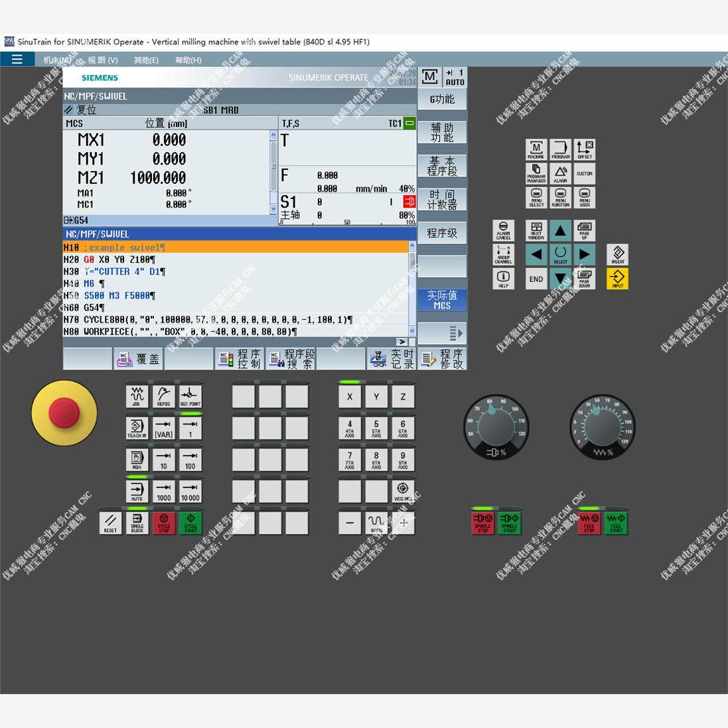Click 程序控制 softkey
The width and height of the screenshot is (728, 728).
pyautogui.click(x=239, y=358)
